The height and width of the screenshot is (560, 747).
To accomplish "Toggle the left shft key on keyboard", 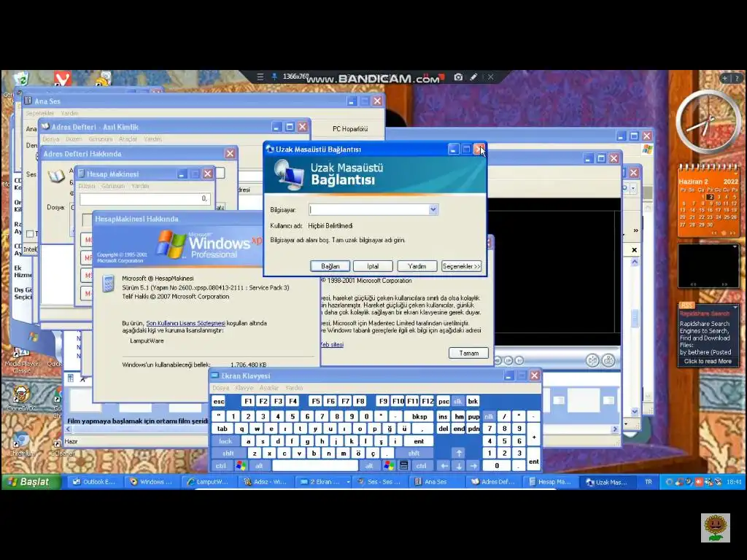I will pos(228,454).
